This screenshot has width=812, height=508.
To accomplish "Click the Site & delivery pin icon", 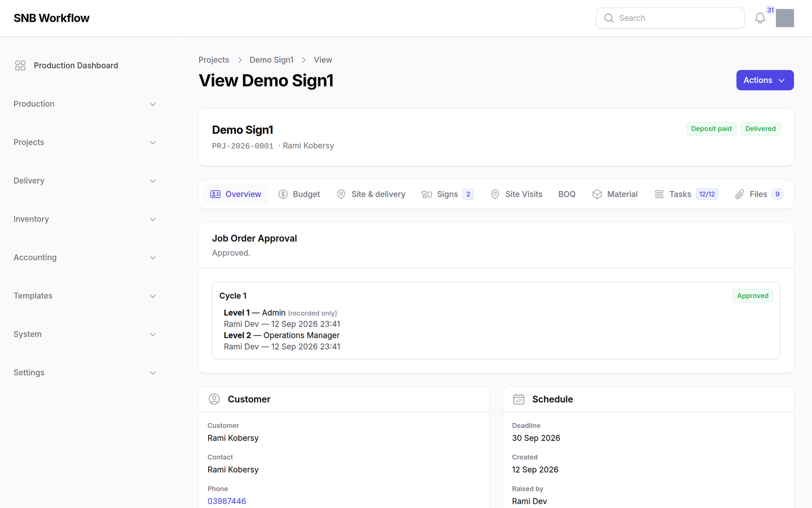I will (x=341, y=194).
